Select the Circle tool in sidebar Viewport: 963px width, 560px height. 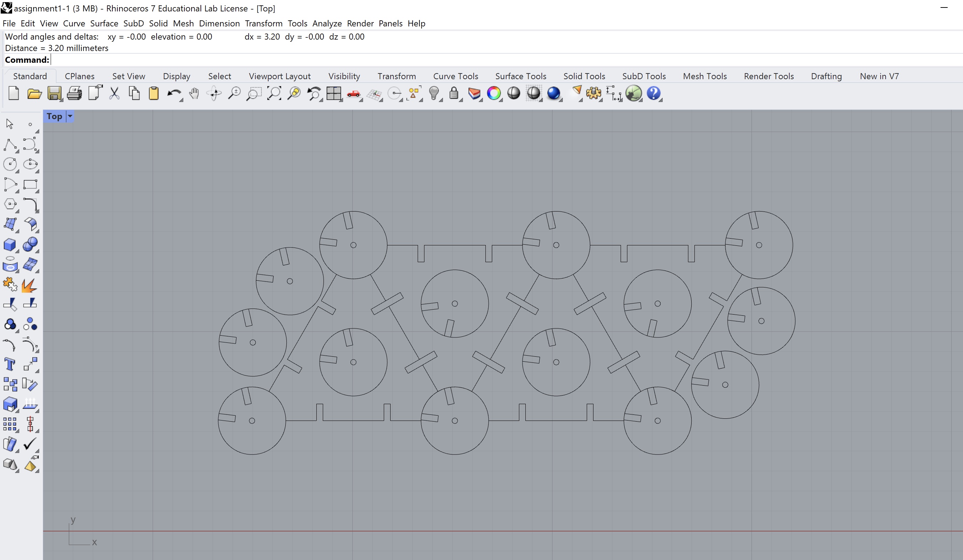(x=10, y=165)
